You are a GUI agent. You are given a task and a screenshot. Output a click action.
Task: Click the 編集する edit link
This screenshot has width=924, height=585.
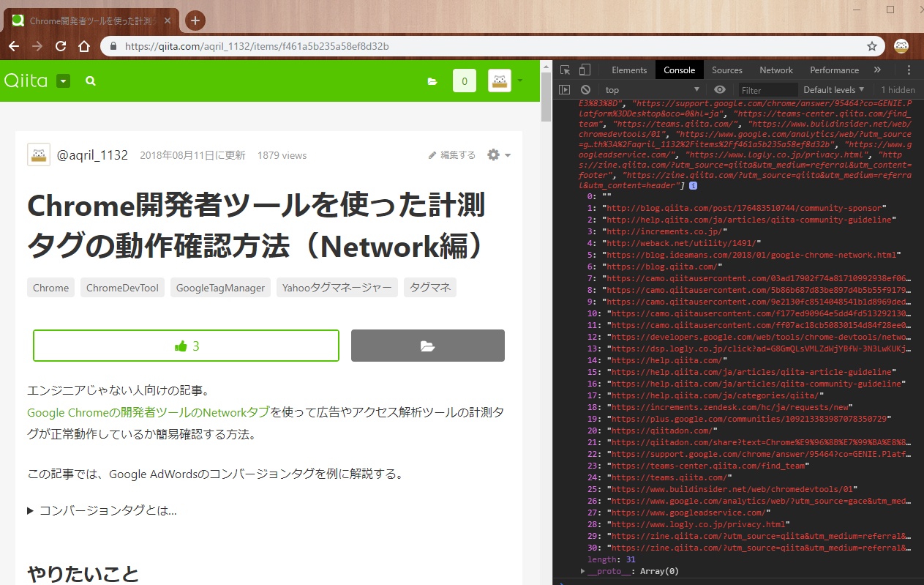click(x=452, y=155)
